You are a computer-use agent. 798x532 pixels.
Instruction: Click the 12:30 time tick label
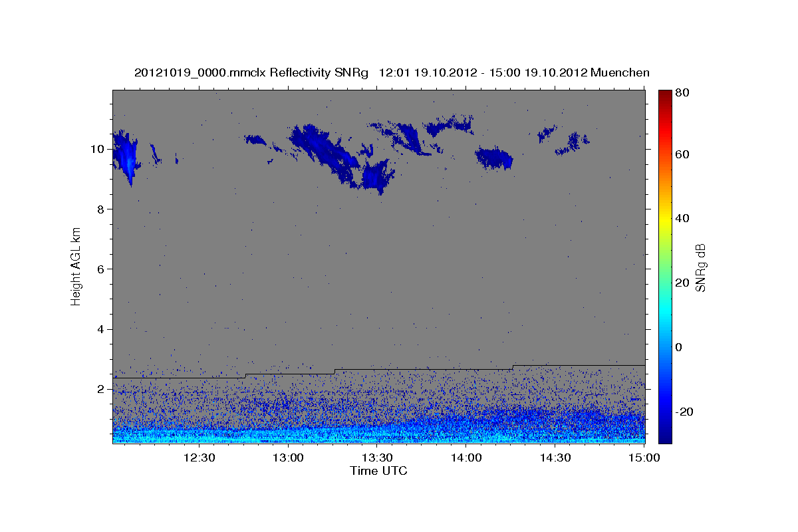(x=199, y=458)
